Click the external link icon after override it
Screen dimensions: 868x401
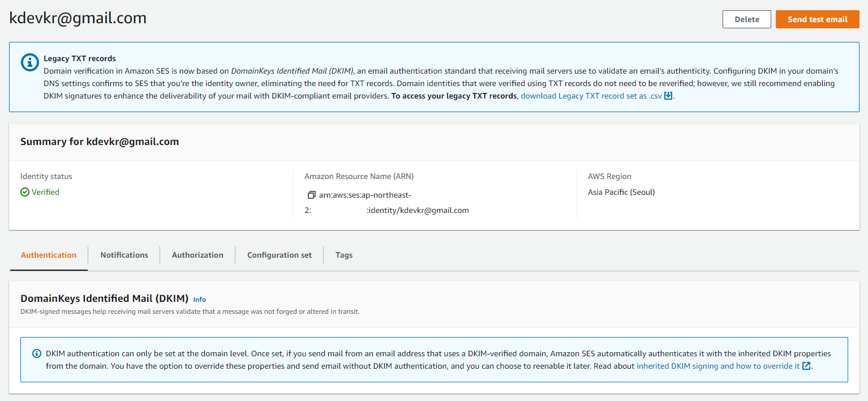(x=806, y=366)
